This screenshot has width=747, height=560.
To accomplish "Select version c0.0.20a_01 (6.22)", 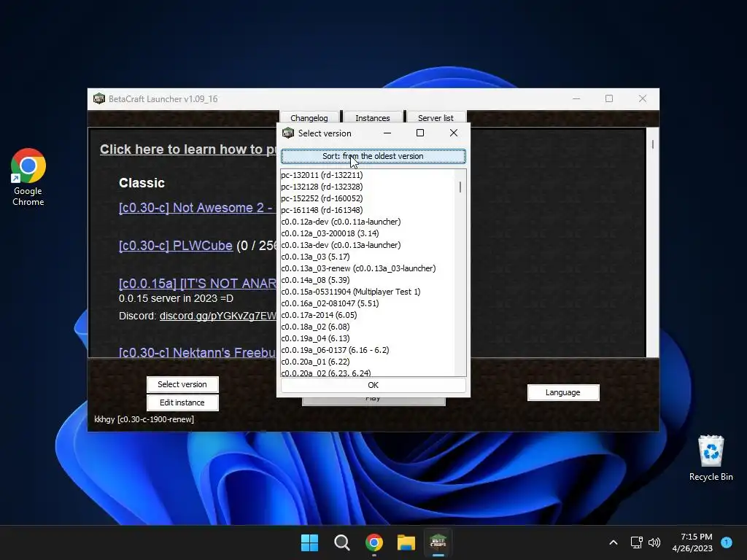I will click(x=368, y=362).
